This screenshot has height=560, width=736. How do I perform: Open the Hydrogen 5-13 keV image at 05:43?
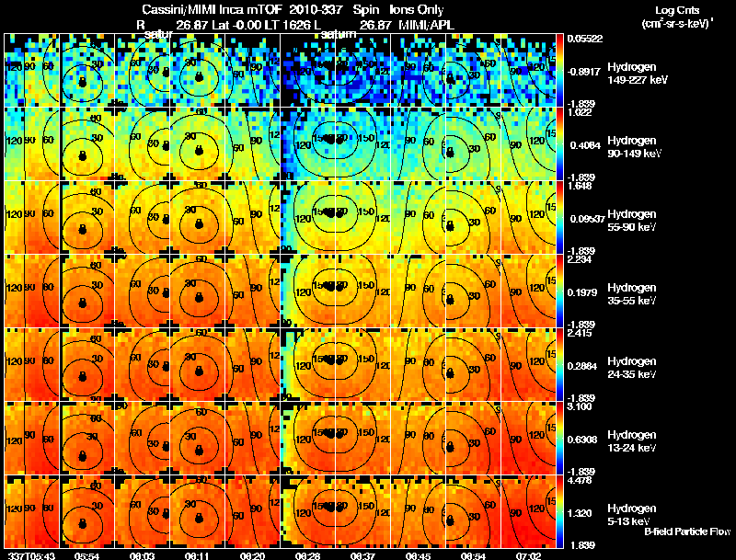tap(32, 512)
